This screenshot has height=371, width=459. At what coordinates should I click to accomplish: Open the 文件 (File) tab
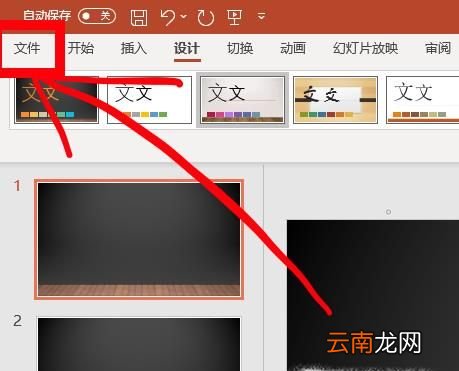27,49
